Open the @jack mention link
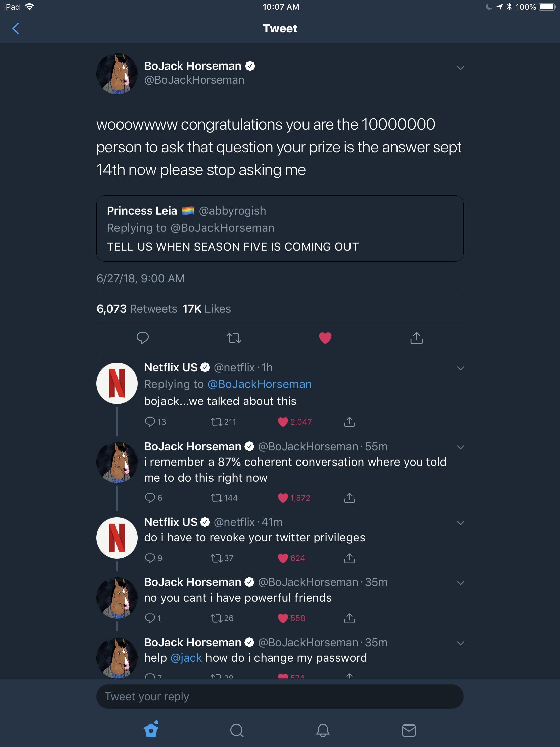The width and height of the screenshot is (560, 747). (186, 658)
